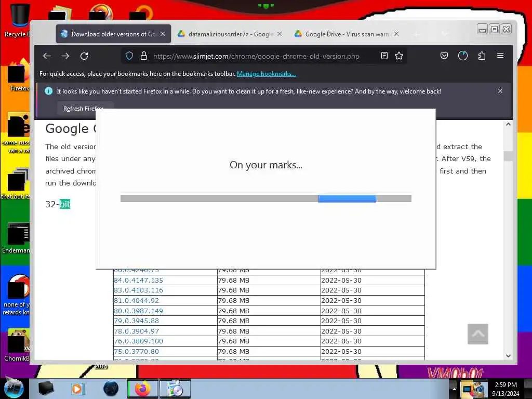Select the 79.68 MB cell for 84.0.4147.135

click(x=269, y=280)
